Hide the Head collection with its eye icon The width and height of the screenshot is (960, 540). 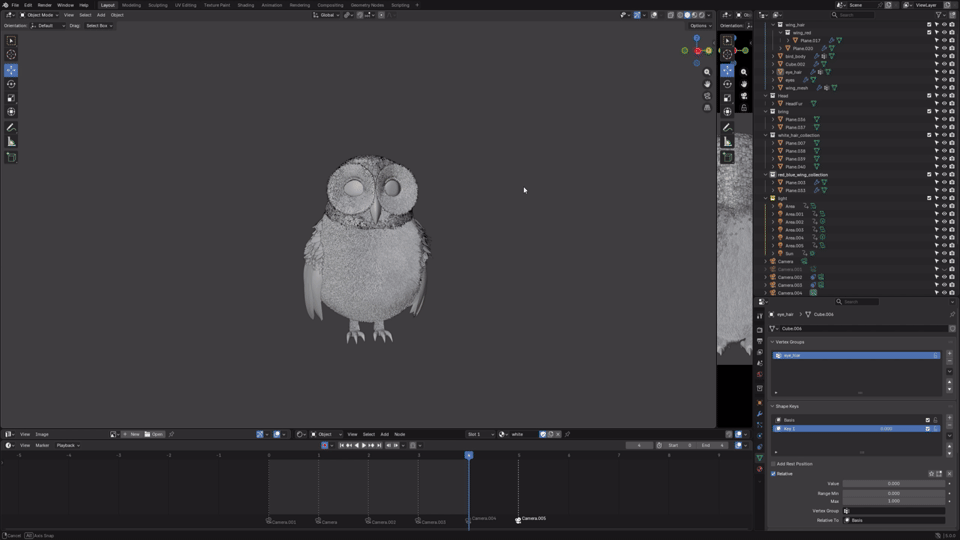click(944, 96)
